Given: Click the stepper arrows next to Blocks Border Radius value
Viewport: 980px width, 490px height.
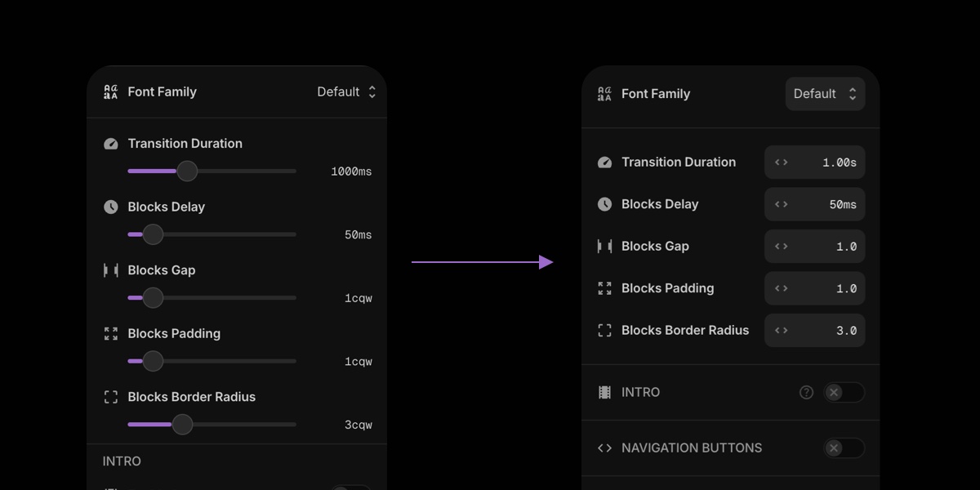Looking at the screenshot, I should point(781,330).
